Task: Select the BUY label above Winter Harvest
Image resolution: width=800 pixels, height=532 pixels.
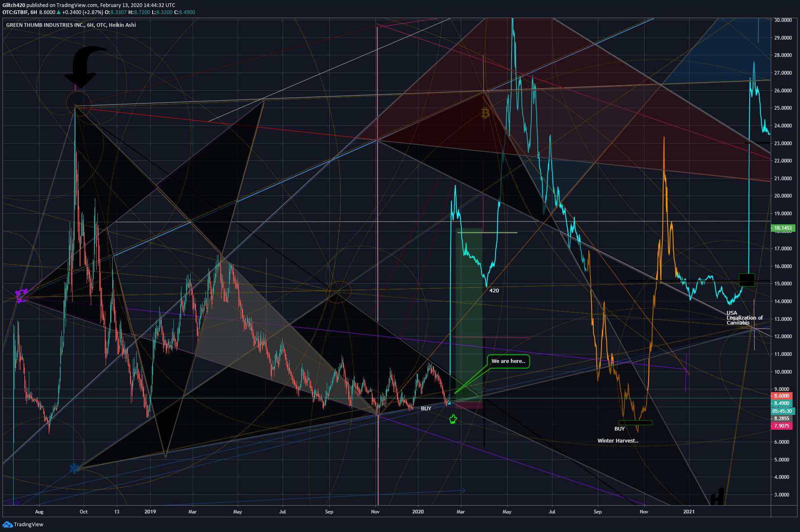Action: point(619,429)
